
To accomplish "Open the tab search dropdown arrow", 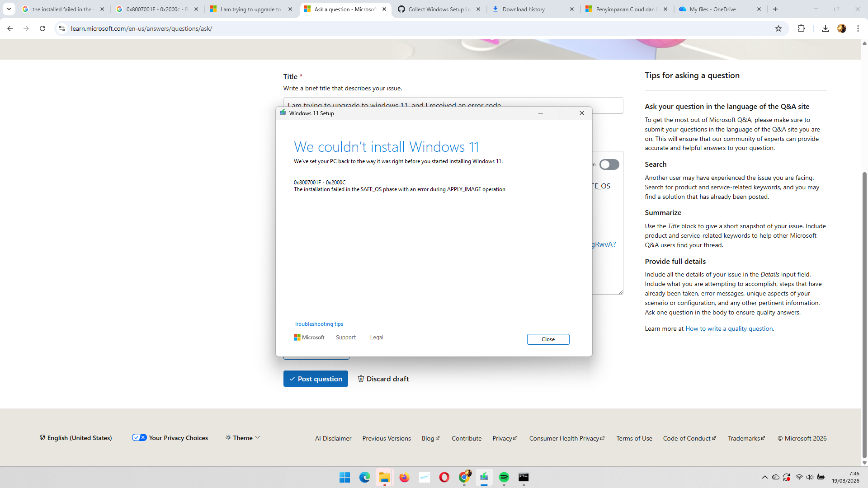I will click(9, 9).
